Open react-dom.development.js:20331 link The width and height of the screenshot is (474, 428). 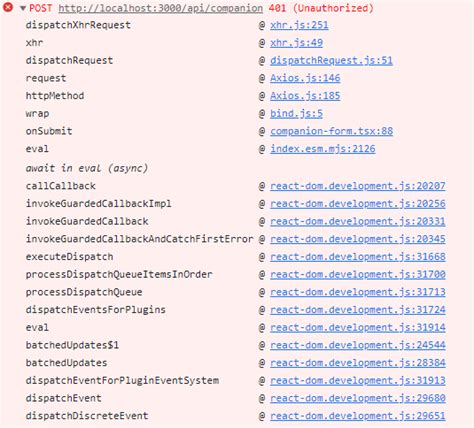click(x=358, y=221)
